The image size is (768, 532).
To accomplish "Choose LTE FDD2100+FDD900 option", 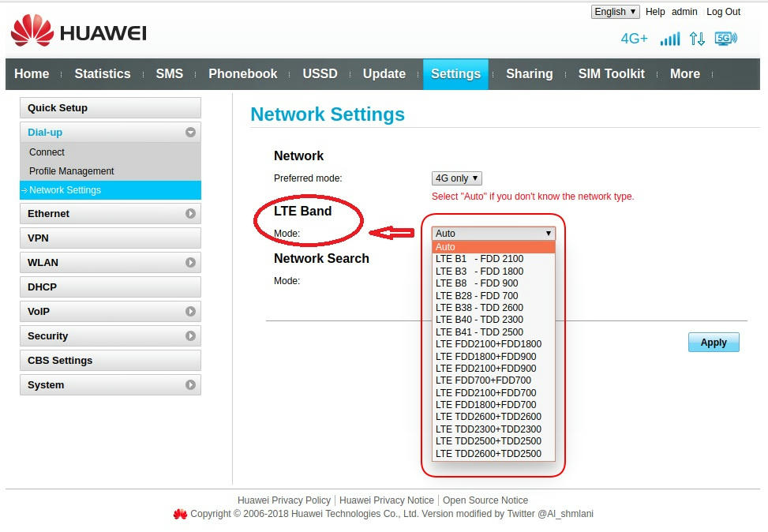I will (493, 369).
